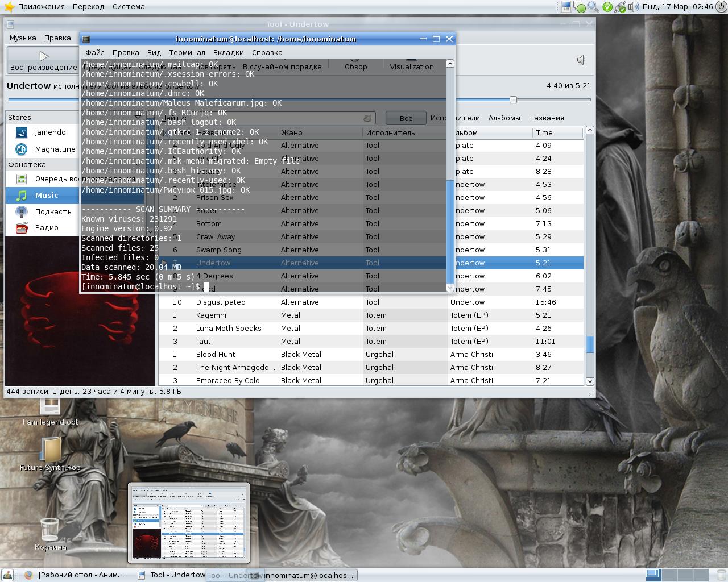Image resolution: width=728 pixels, height=582 pixels.
Task: Open the Magnatune store
Action: [x=55, y=149]
